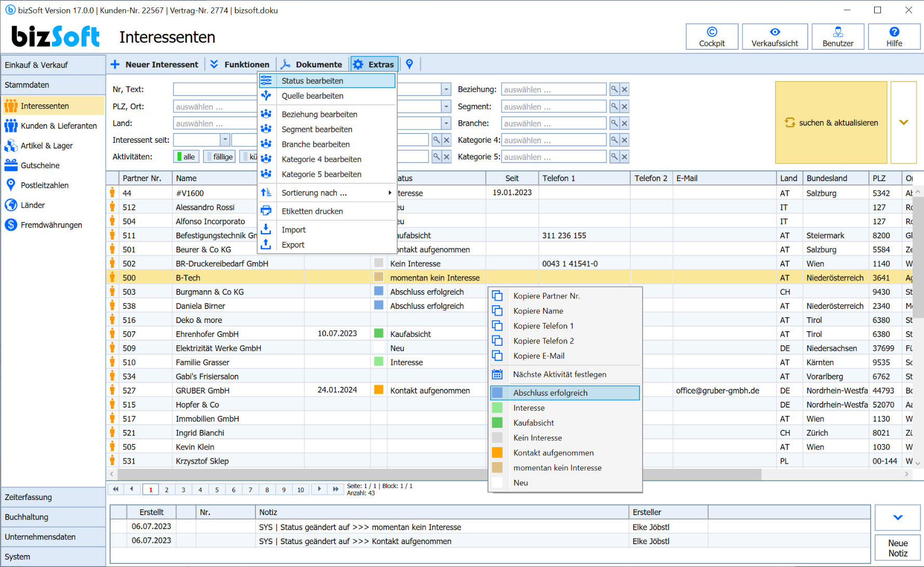
Task: Open the Dokumente toolbar menu
Action: (x=312, y=64)
